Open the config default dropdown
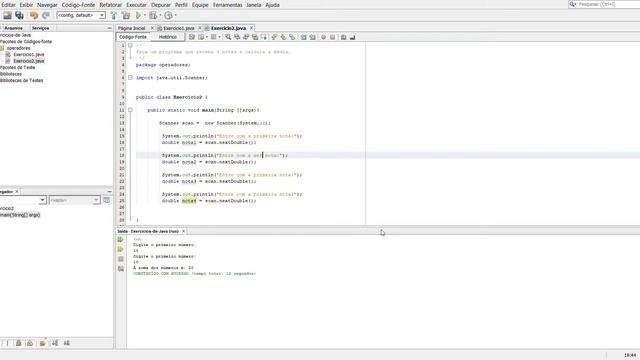Screen dimensions: 640x360 (81, 16)
